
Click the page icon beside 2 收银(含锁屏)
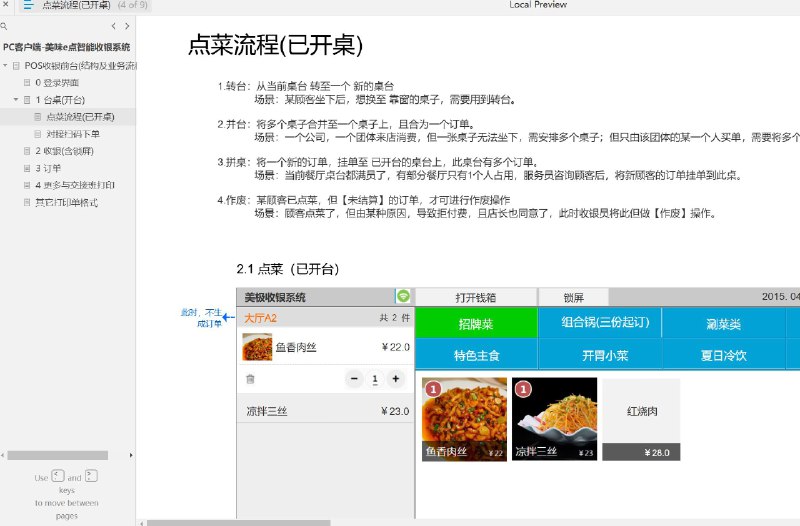pyautogui.click(x=27, y=151)
